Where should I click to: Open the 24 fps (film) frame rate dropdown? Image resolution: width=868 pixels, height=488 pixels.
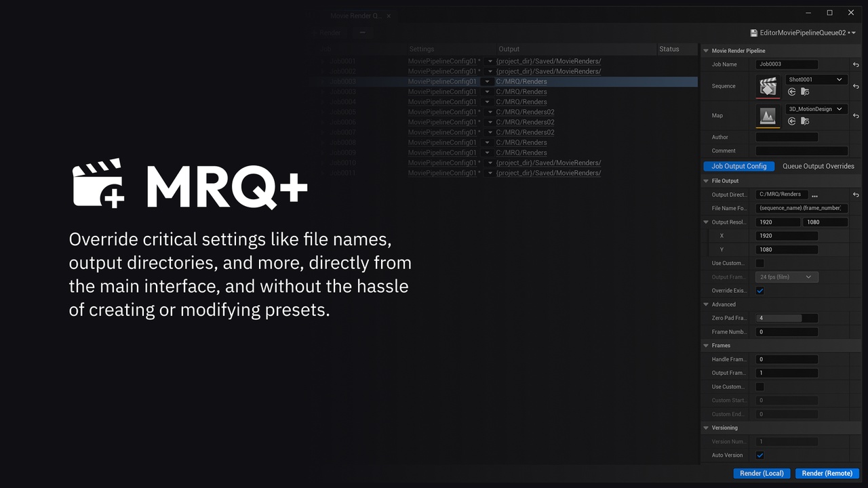(x=787, y=277)
